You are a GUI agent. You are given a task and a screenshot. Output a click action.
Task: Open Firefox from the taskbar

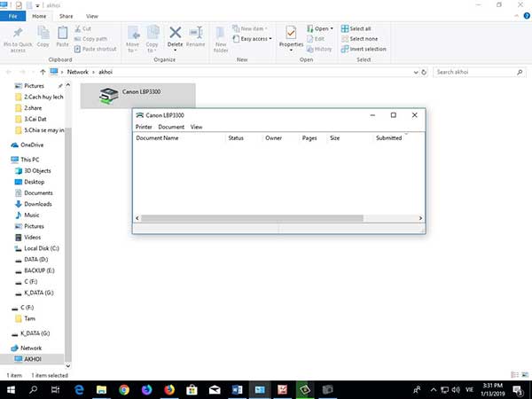pos(169,390)
